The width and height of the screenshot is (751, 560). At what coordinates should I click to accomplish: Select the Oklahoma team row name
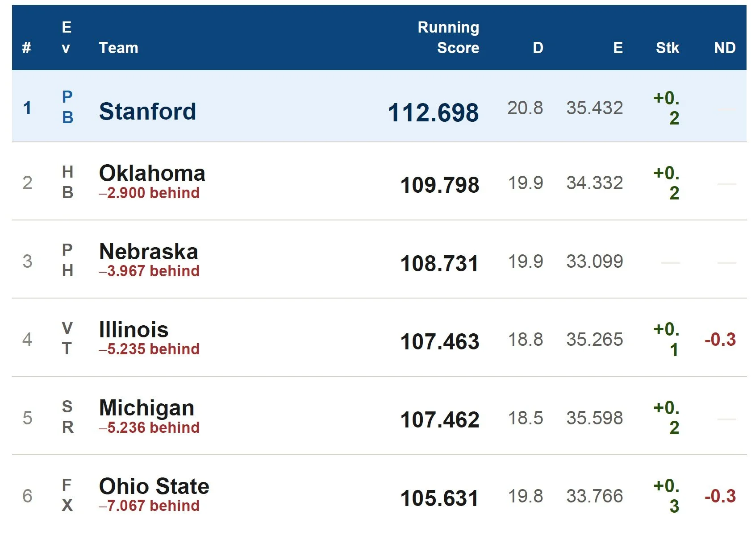click(152, 174)
